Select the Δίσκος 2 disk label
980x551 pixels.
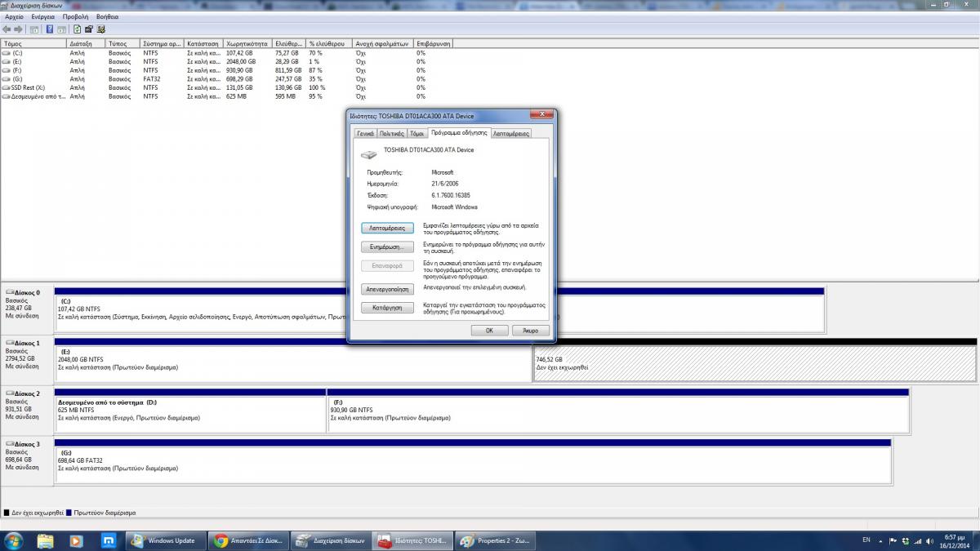pyautogui.click(x=27, y=410)
